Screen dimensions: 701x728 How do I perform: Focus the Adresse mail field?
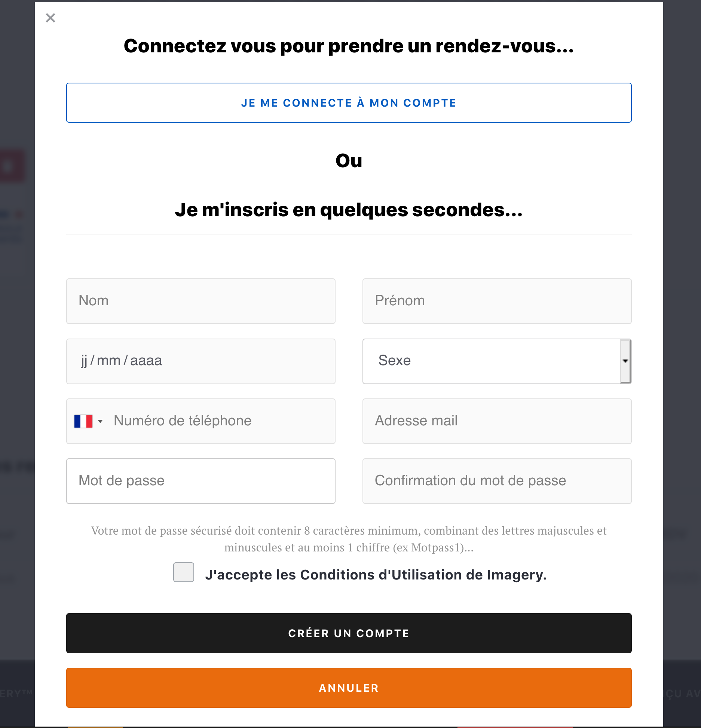click(x=497, y=421)
